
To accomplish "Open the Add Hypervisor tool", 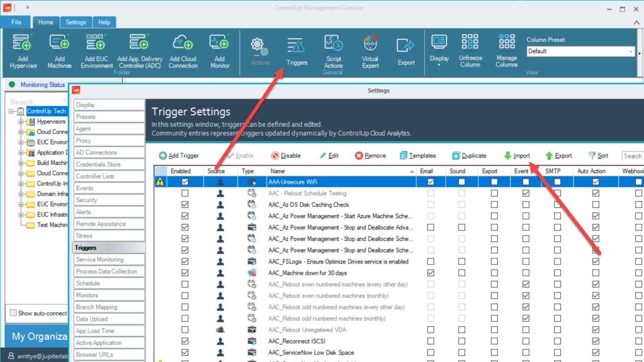I will click(23, 49).
